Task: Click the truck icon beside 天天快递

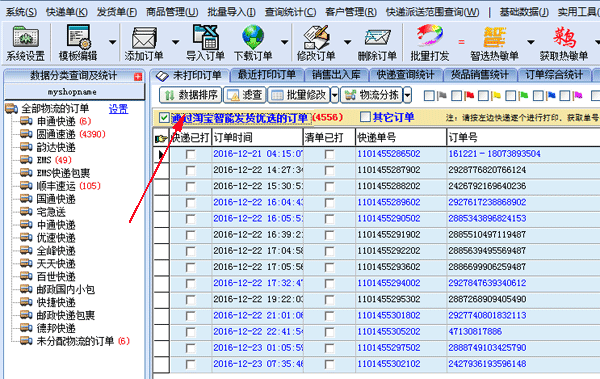Action: [x=26, y=263]
